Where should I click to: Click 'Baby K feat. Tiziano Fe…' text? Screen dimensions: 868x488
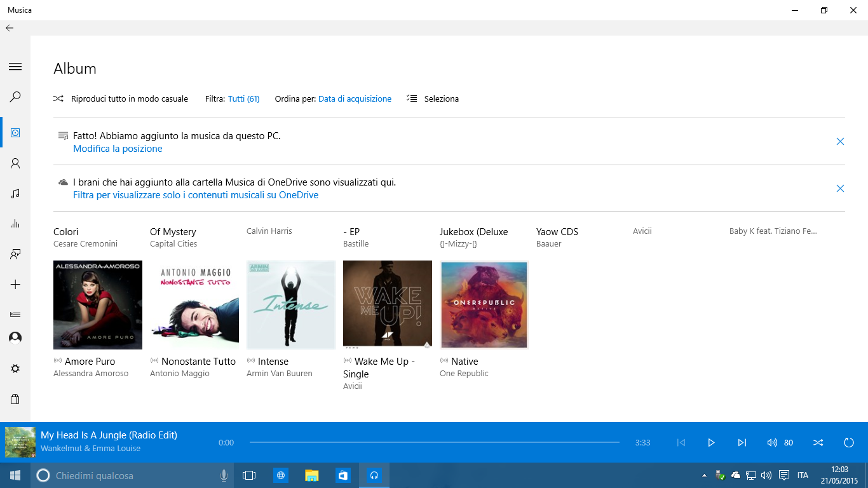click(x=773, y=231)
